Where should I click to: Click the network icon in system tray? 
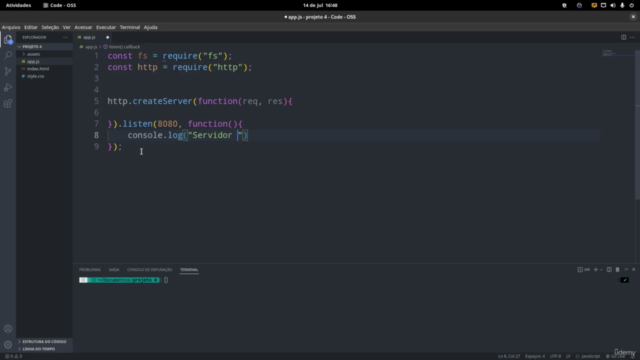click(603, 5)
